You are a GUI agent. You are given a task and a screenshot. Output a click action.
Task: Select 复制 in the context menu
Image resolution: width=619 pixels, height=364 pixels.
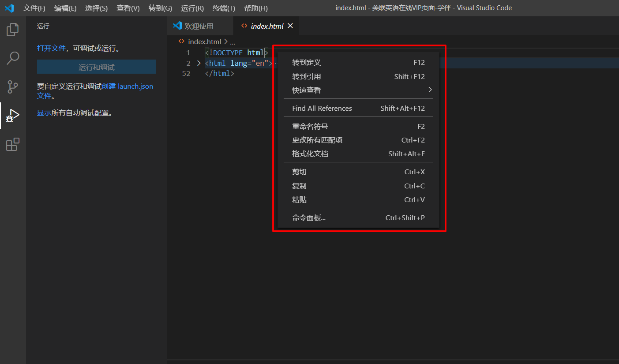click(358, 186)
